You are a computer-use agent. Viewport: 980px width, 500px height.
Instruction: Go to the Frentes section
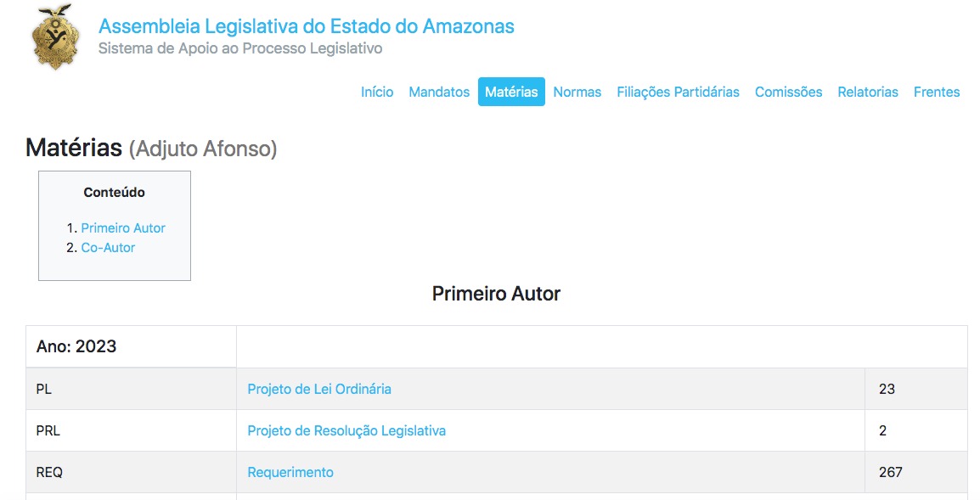pyautogui.click(x=937, y=92)
